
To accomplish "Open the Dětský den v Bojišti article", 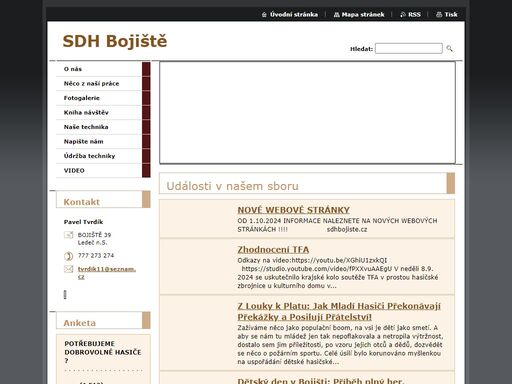I will click(321, 381).
